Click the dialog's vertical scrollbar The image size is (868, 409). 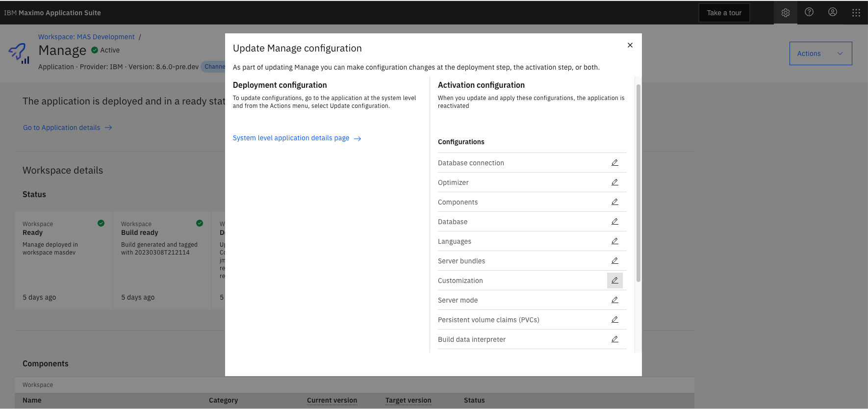click(x=638, y=183)
